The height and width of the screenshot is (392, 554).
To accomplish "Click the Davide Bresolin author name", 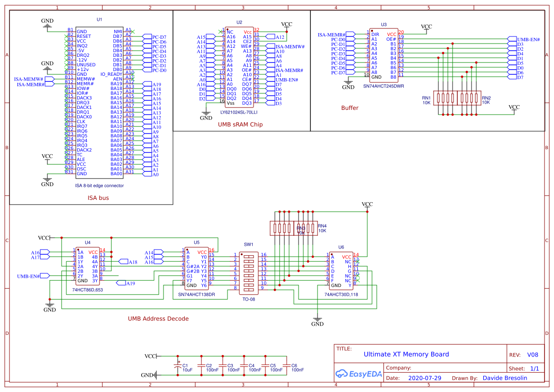I will [x=504, y=378].
